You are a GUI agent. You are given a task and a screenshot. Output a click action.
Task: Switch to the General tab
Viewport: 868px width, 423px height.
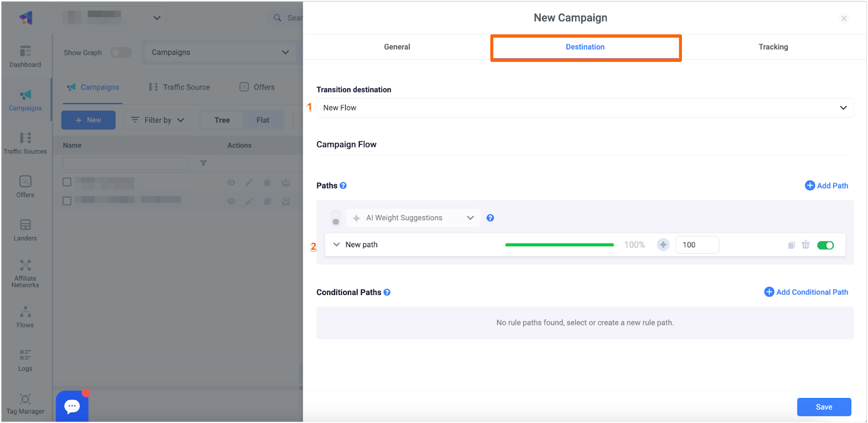tap(397, 47)
